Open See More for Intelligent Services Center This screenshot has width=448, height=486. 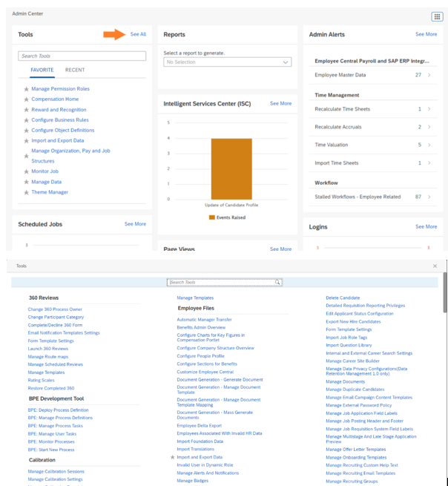pos(280,104)
